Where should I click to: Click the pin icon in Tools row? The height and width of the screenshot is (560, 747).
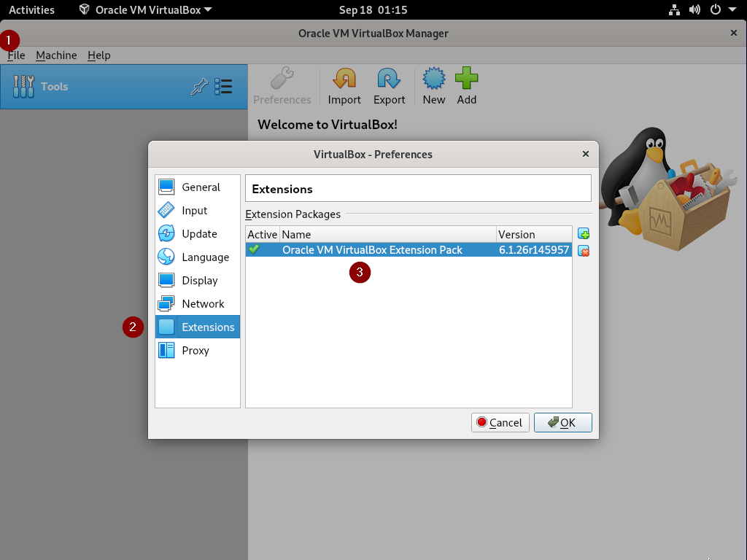199,87
